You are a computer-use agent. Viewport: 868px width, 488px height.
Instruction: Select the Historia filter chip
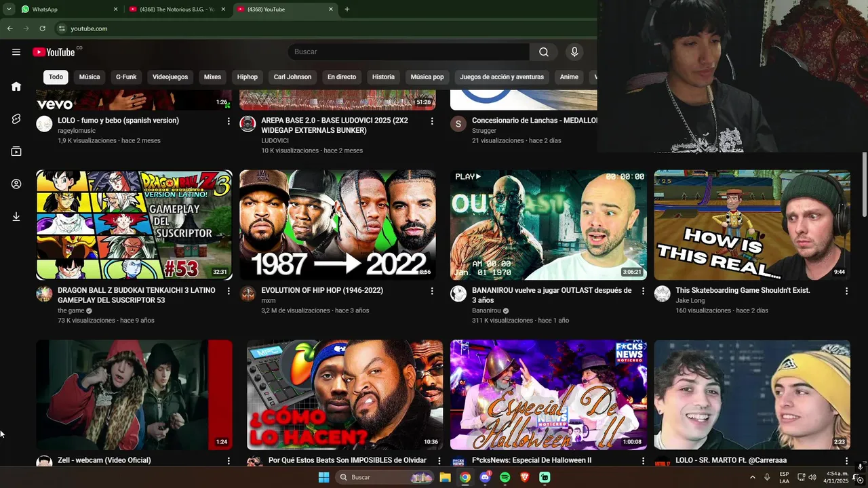383,77
